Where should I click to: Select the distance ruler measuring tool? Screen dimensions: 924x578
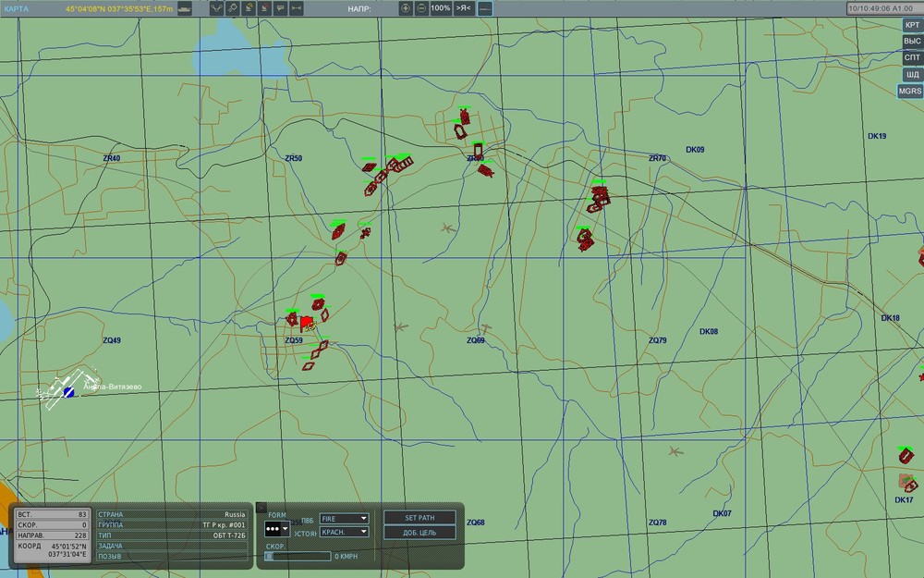click(x=297, y=8)
